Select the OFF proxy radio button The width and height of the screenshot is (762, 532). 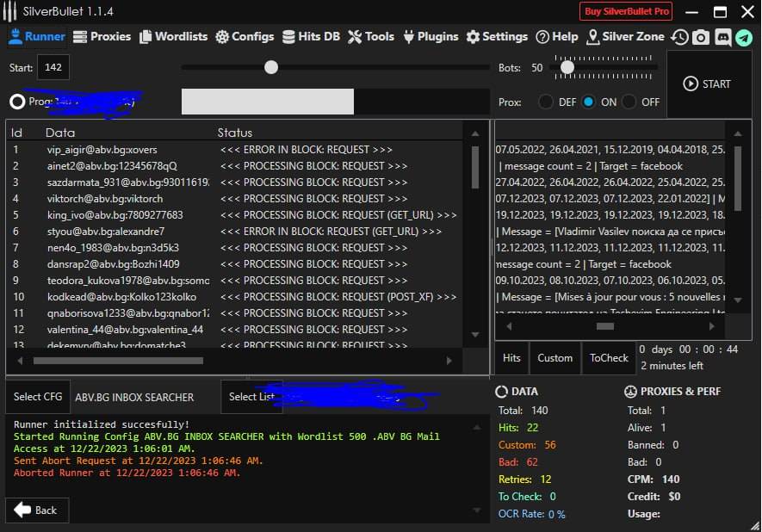[x=629, y=102]
